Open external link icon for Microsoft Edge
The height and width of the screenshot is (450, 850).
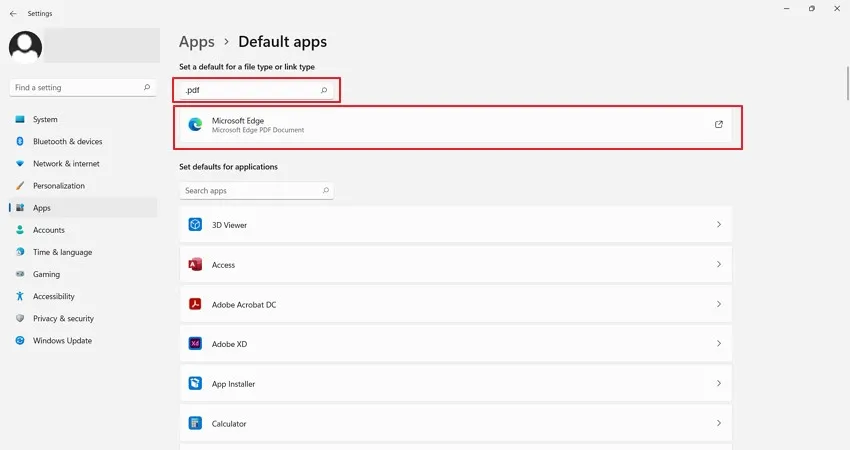pyautogui.click(x=718, y=125)
